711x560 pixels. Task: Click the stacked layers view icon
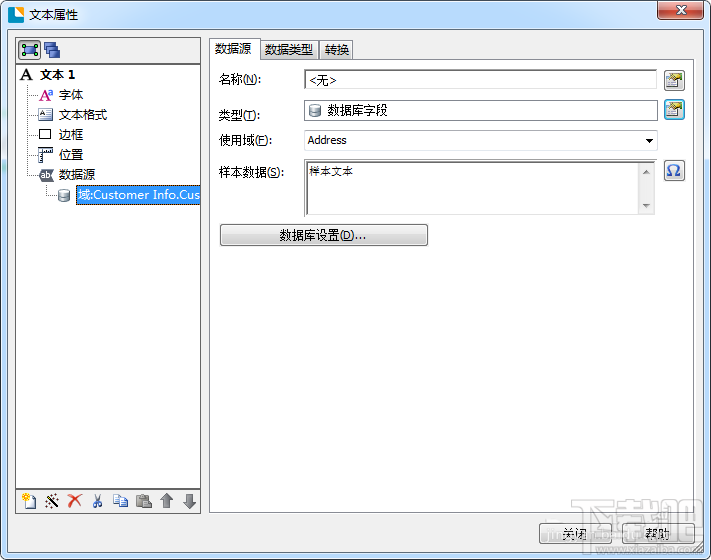(52, 50)
